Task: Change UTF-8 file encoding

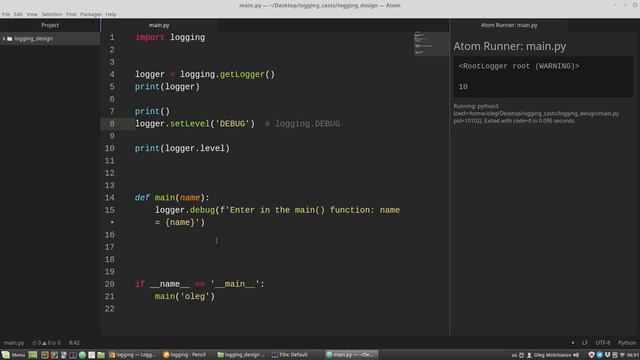Action: [602, 343]
